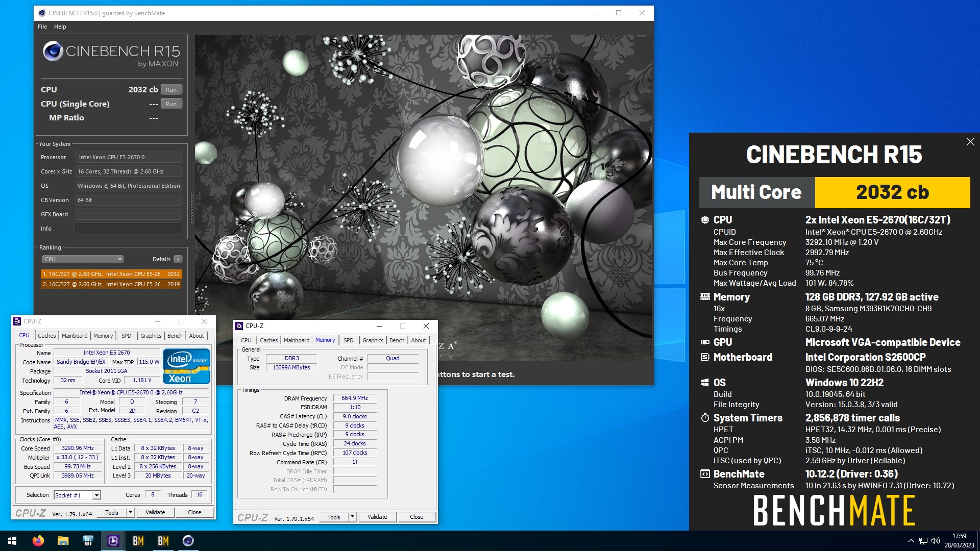Open the volume tray icon
Screen dimensions: 980x551
[x=936, y=541]
